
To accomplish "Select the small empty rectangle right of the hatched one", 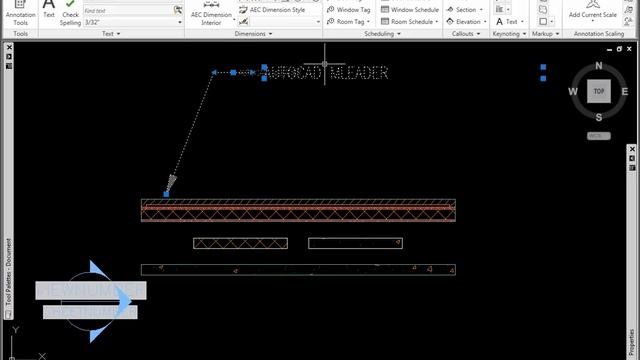I will (356, 243).
